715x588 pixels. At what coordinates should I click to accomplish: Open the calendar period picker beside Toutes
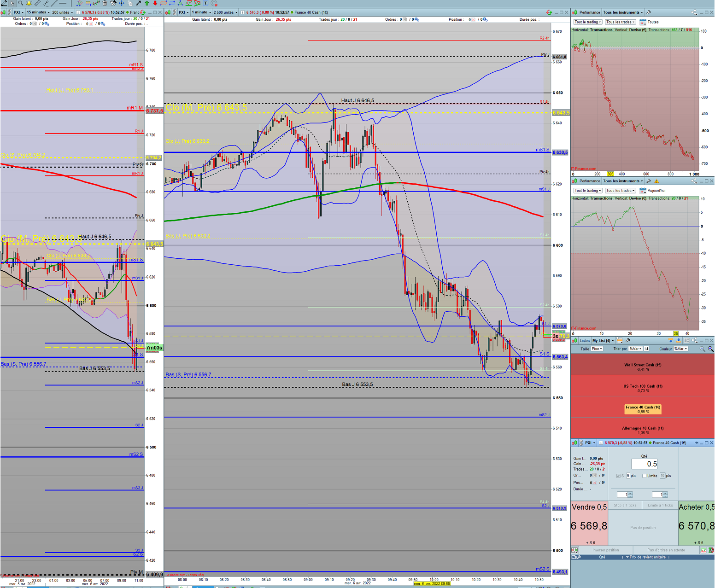(643, 22)
